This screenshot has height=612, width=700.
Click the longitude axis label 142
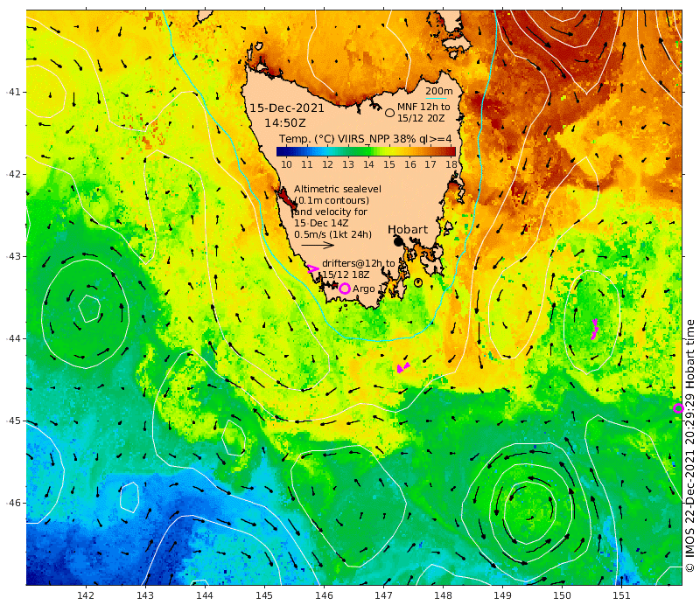(x=86, y=595)
